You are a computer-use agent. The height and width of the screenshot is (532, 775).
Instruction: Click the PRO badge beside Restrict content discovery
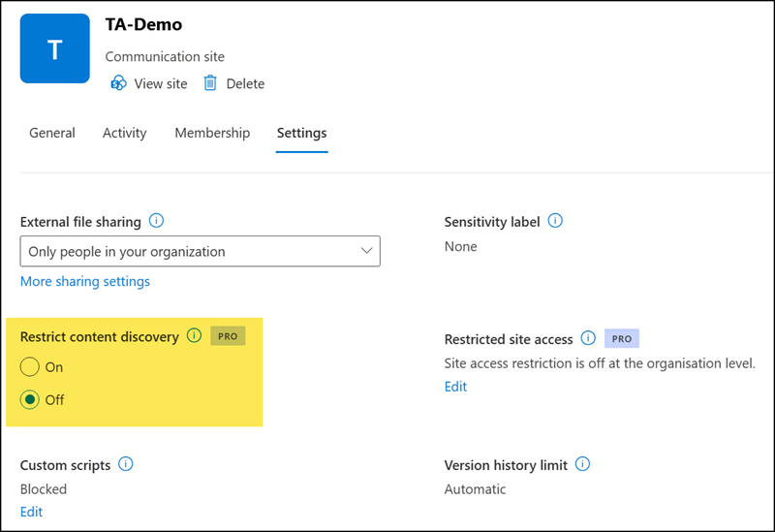[x=228, y=336]
